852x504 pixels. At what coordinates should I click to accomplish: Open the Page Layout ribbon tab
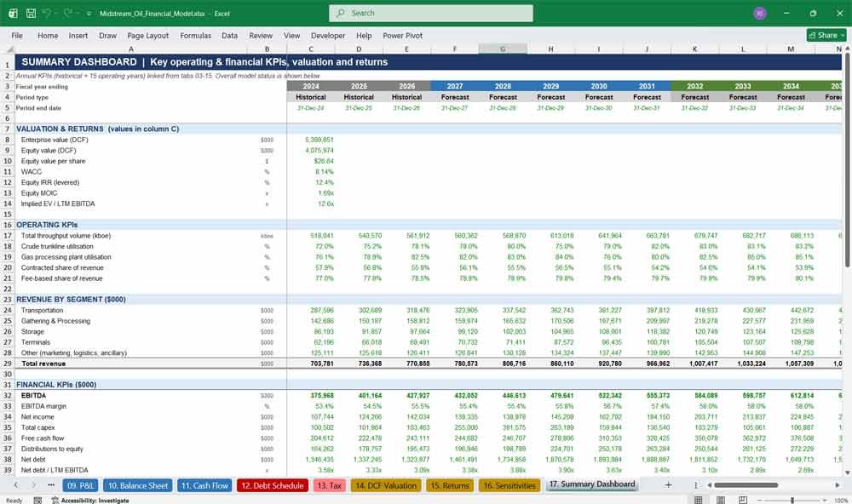(x=147, y=35)
